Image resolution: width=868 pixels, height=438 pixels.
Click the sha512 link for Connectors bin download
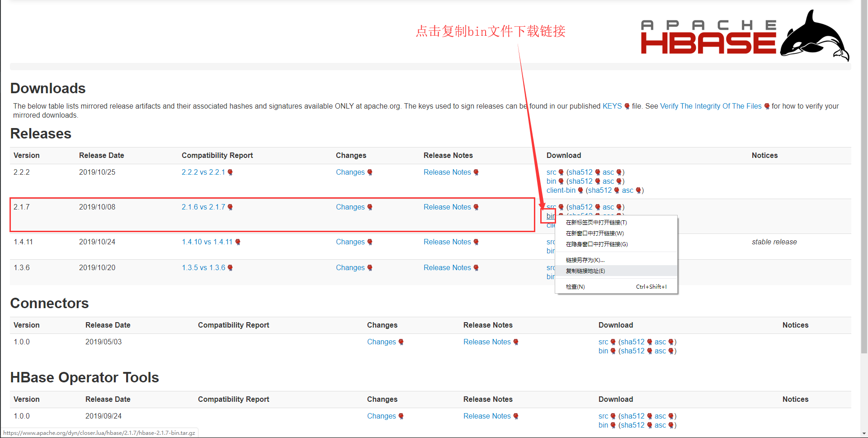pos(632,351)
